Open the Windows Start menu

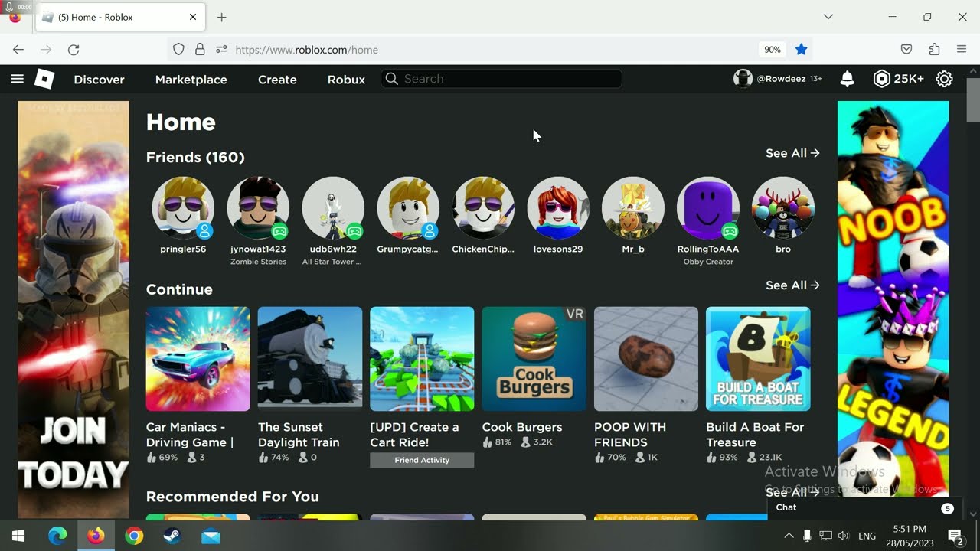18,536
